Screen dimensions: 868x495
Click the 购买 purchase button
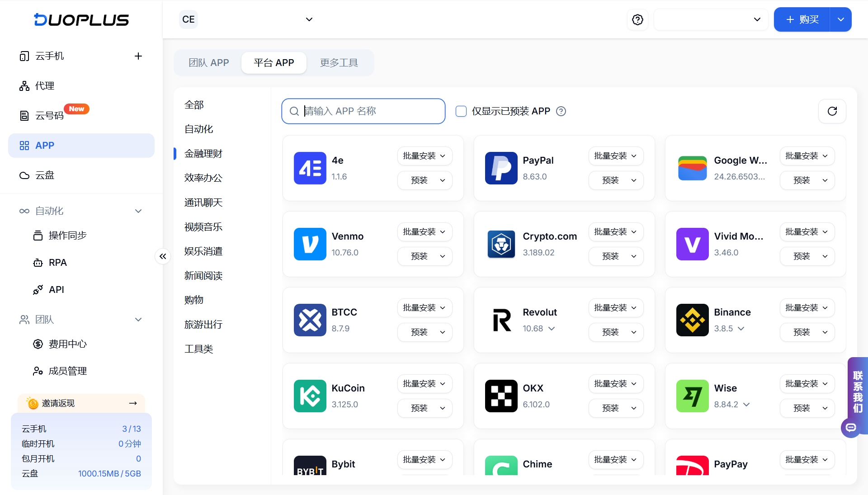coord(802,19)
